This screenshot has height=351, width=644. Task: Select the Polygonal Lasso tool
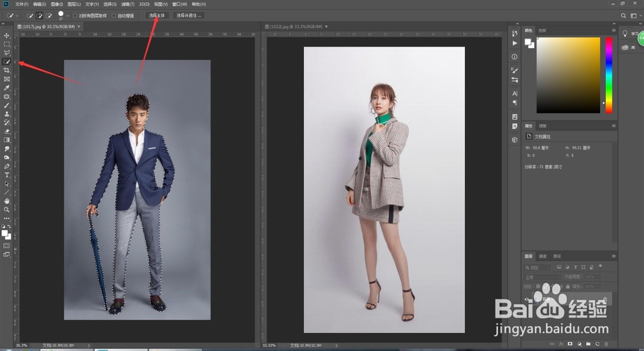(x=6, y=53)
